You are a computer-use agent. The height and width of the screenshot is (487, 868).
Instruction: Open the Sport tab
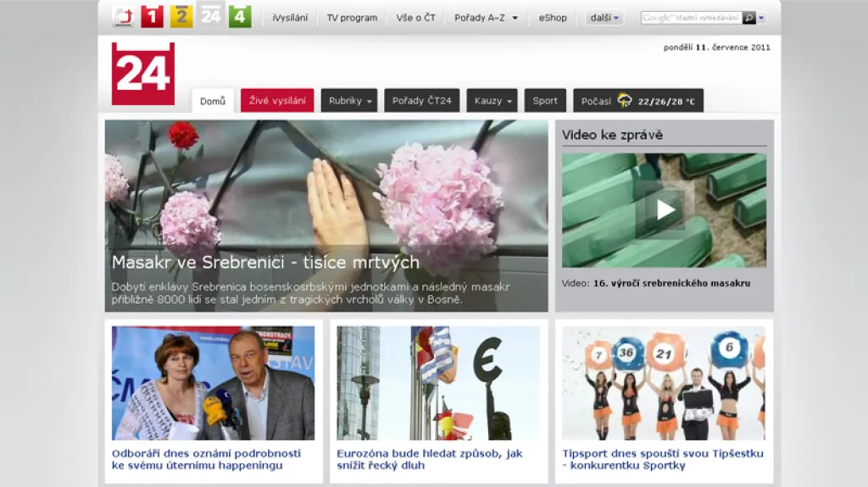(x=545, y=101)
